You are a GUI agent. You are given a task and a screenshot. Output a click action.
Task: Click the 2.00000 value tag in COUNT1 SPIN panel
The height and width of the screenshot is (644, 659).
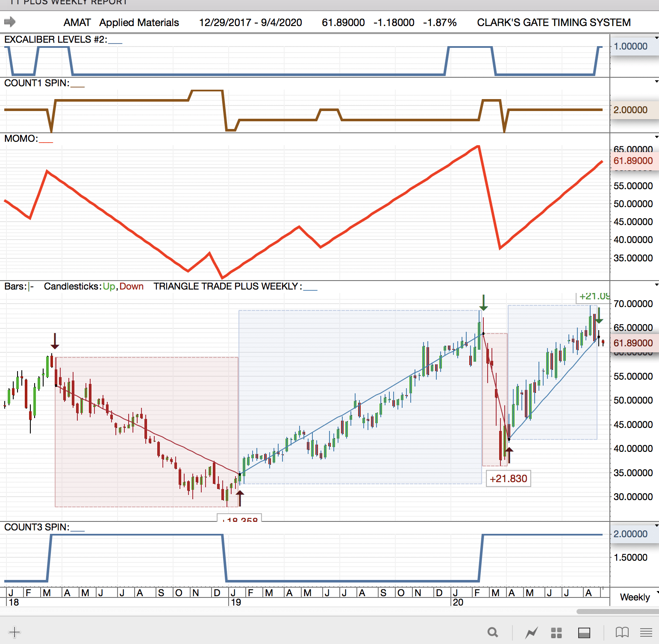(x=634, y=110)
